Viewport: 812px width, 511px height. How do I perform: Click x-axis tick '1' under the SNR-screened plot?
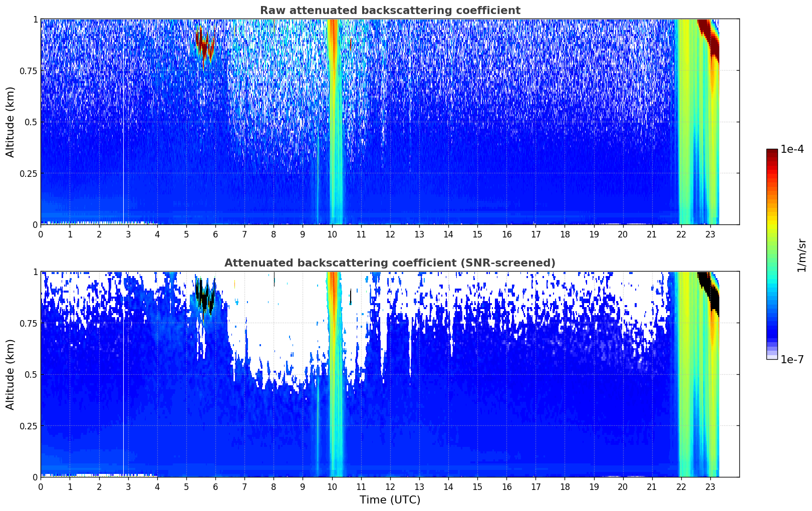(70, 486)
